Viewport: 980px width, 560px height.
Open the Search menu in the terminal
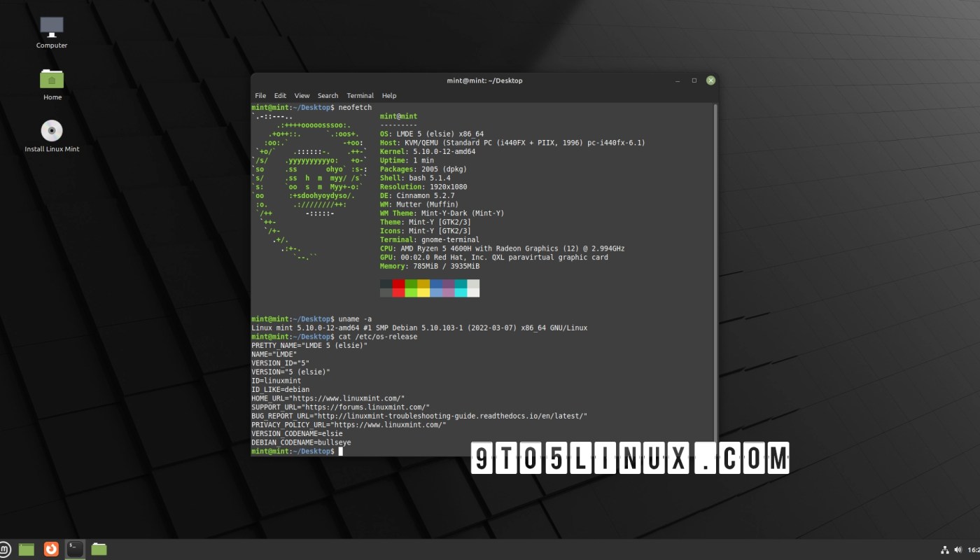(x=328, y=96)
